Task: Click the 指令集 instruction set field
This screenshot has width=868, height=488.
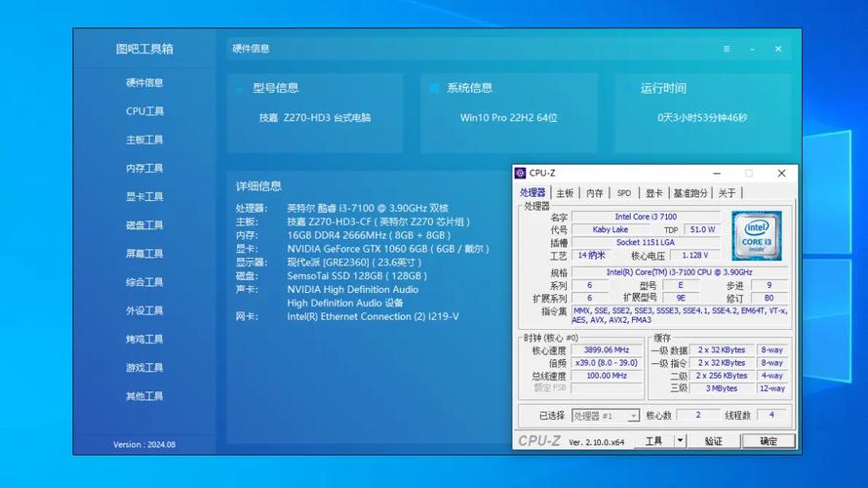Action: [x=681, y=315]
